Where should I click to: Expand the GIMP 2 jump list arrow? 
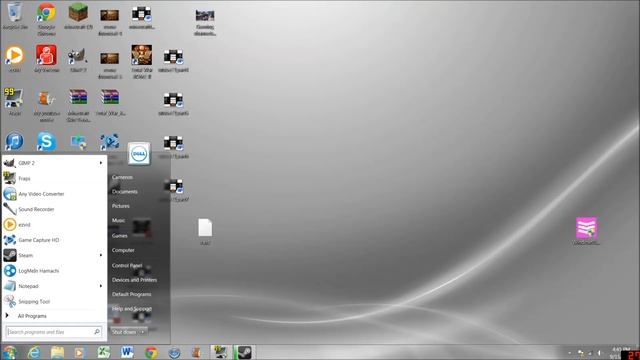(101, 163)
